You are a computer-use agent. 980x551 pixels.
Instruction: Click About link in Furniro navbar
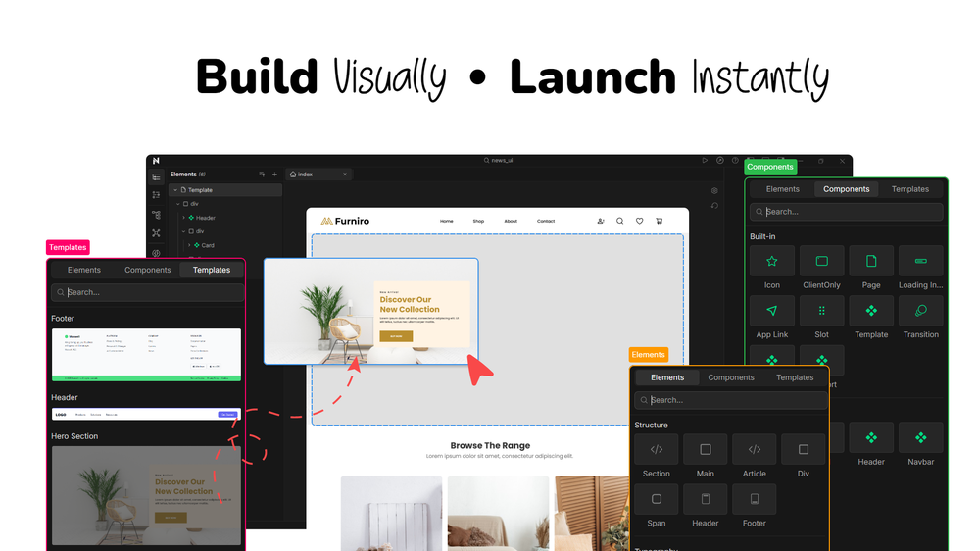coord(511,221)
